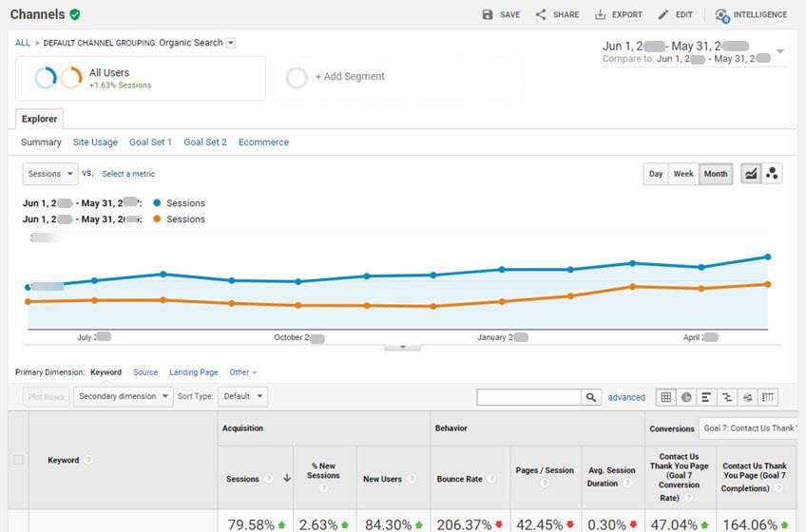806x532 pixels.
Task: Open the All Users segment box
Action: click(x=141, y=78)
